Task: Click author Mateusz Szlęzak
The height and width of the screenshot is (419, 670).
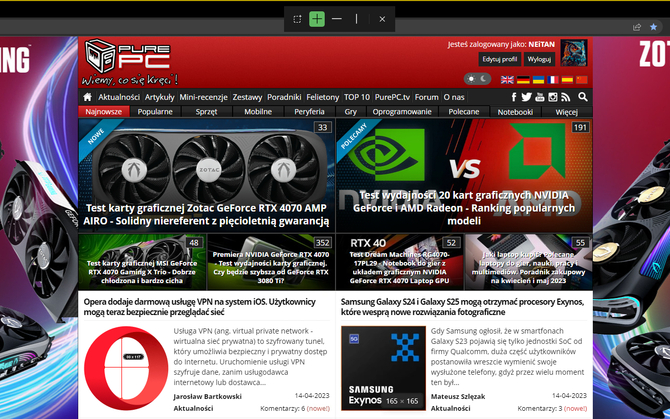Action: 458,396
